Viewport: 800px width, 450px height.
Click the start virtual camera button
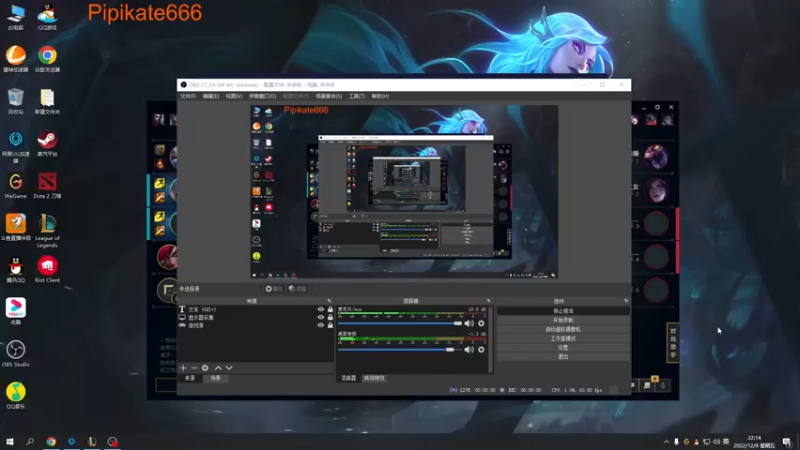pyautogui.click(x=563, y=329)
